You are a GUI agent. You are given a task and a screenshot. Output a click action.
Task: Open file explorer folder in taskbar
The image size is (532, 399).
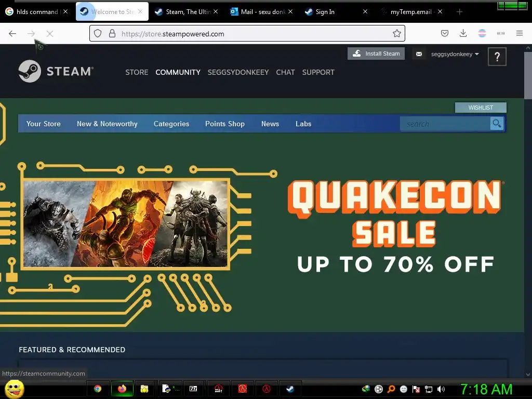(x=144, y=389)
